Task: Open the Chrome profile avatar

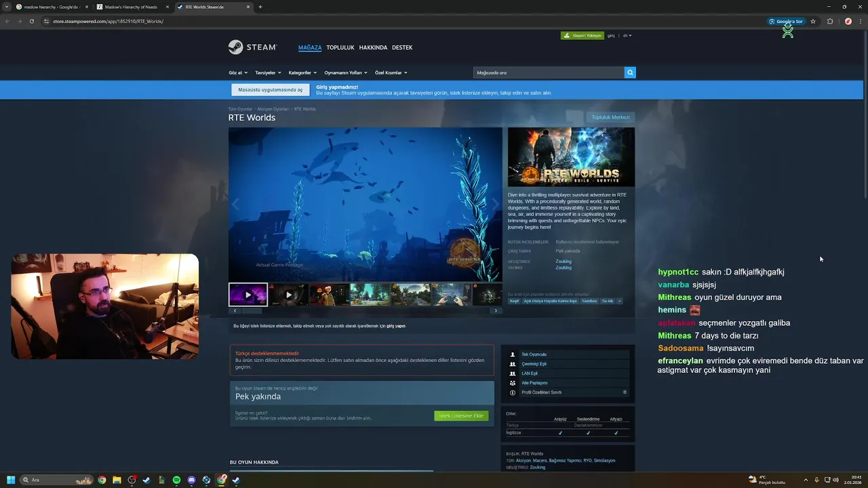Action: point(848,21)
